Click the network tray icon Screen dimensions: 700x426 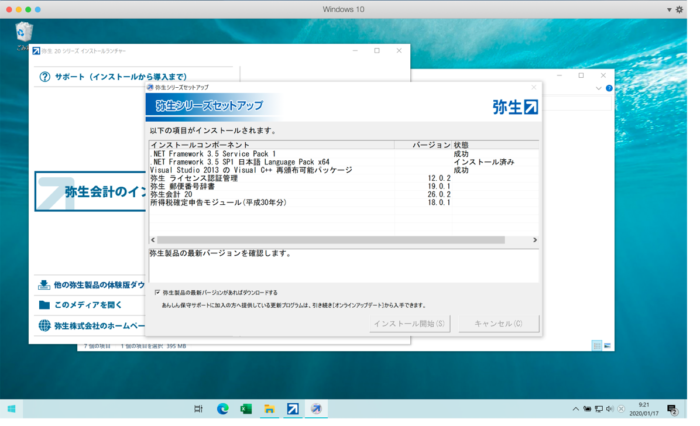[599, 409]
